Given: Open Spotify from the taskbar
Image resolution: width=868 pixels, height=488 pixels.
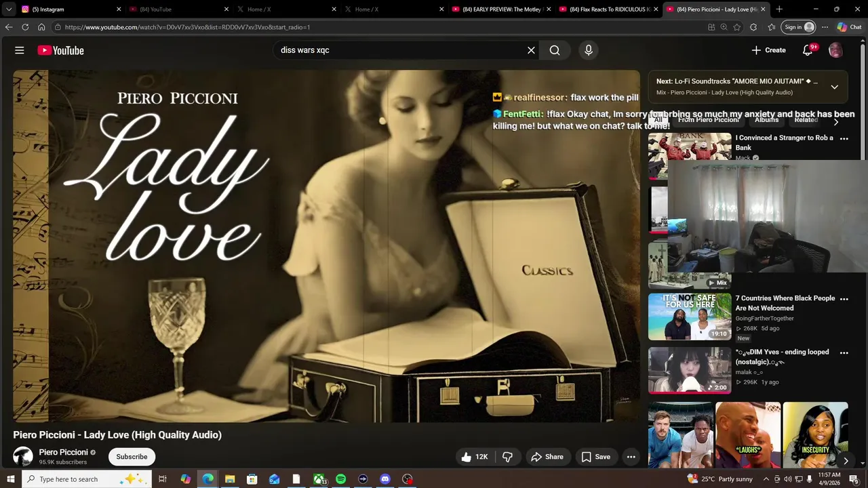Looking at the screenshot, I should 340,479.
